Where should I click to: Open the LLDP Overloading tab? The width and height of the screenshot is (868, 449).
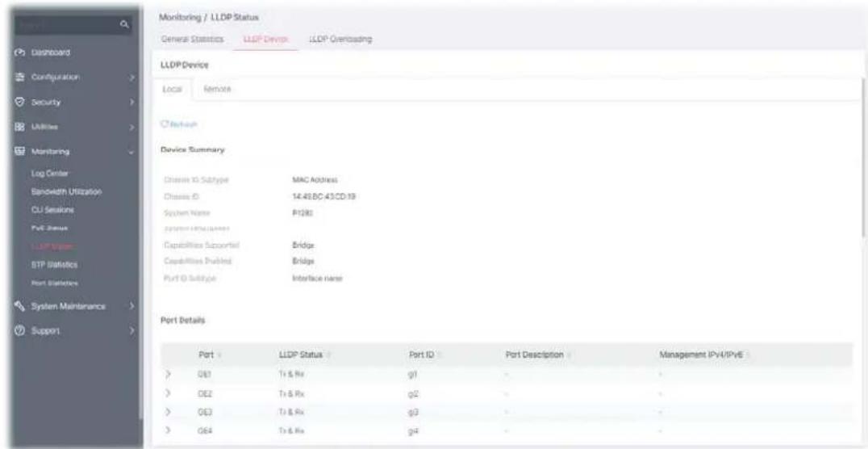click(x=340, y=40)
